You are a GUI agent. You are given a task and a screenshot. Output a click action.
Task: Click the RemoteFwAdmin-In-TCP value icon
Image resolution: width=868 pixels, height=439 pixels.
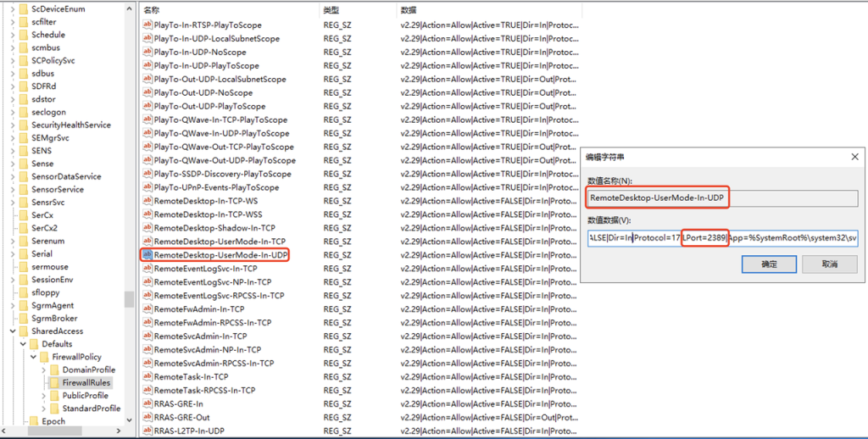(147, 309)
